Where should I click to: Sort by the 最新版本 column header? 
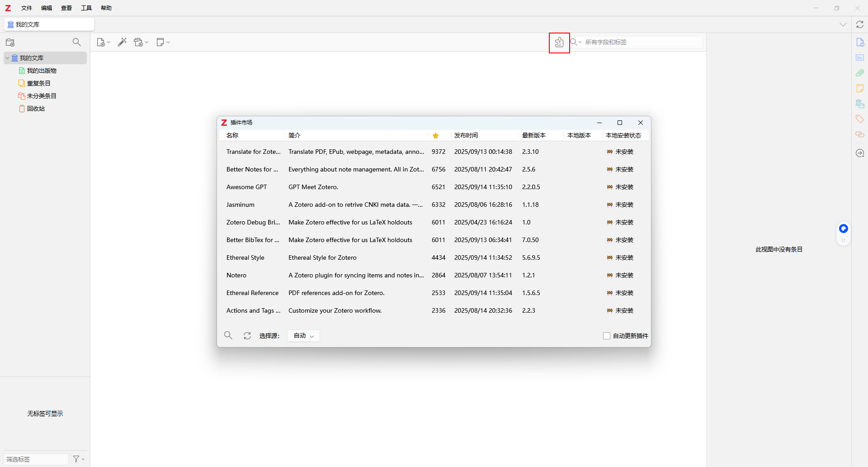(x=541, y=135)
